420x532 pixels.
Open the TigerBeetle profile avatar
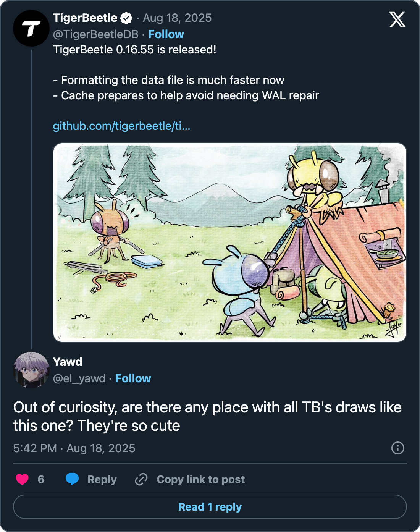31,28
